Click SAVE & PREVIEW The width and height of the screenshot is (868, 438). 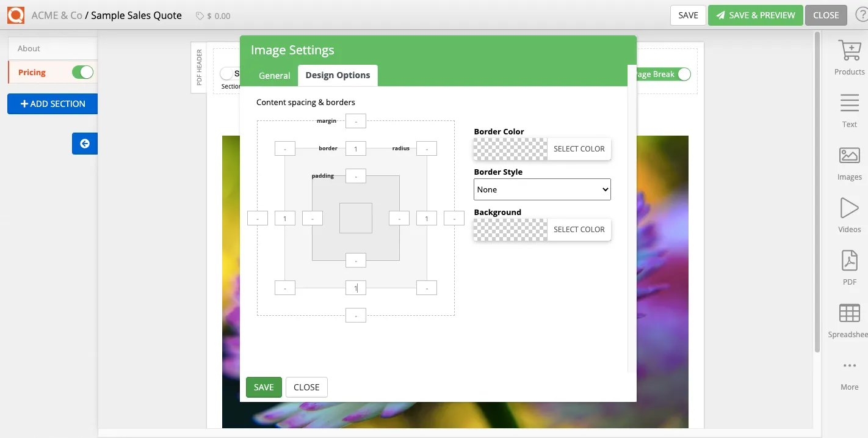[755, 15]
